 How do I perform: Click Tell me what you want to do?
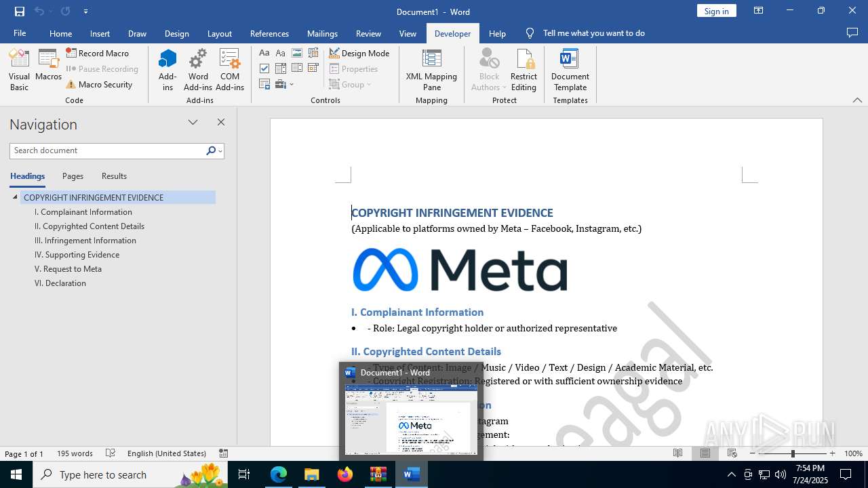pos(593,33)
